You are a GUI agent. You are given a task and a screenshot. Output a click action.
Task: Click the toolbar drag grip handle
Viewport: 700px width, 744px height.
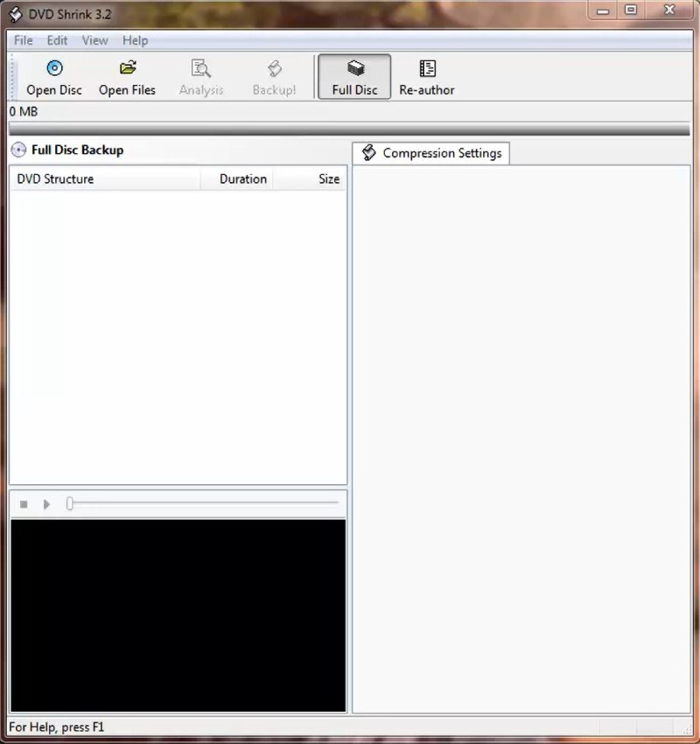point(13,77)
